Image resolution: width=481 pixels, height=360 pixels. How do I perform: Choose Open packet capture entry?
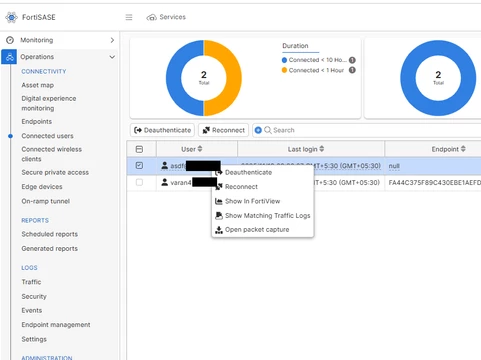tap(257, 230)
